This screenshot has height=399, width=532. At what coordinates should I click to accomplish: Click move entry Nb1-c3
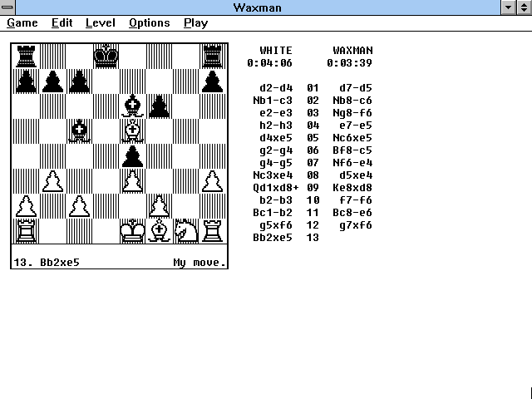(x=273, y=101)
